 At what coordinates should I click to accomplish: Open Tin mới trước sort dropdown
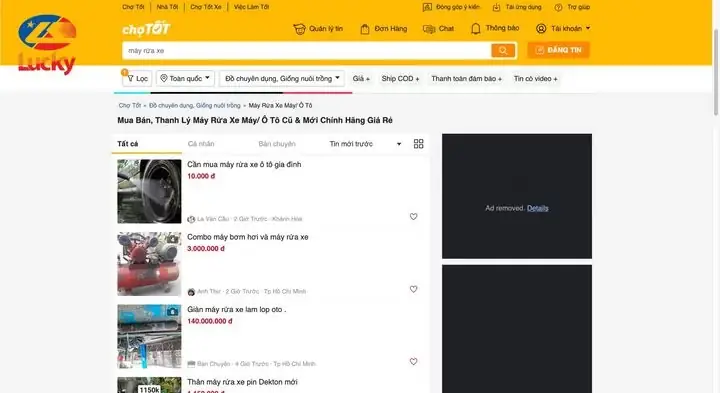tap(366, 144)
